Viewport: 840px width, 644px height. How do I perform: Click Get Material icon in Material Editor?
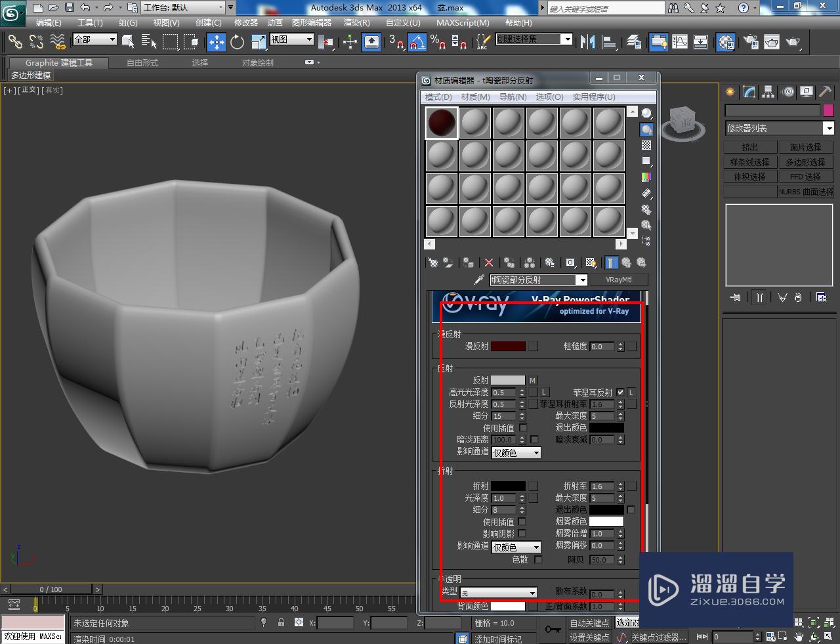click(433, 263)
